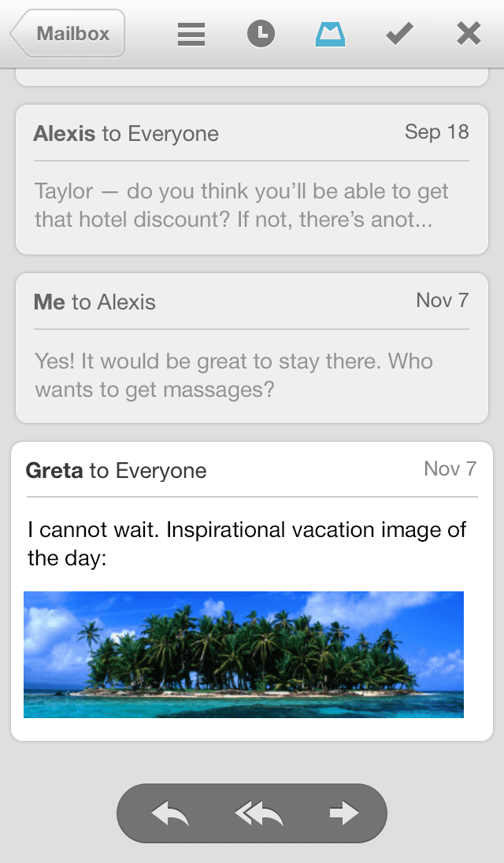
Task: Open the tropical island vacation image
Action: click(243, 655)
